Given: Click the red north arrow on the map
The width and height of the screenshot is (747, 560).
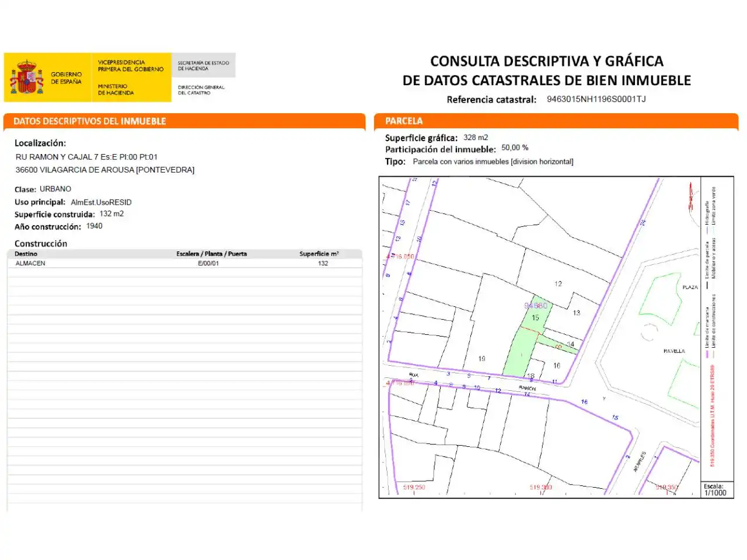Looking at the screenshot, I should pos(690,197).
